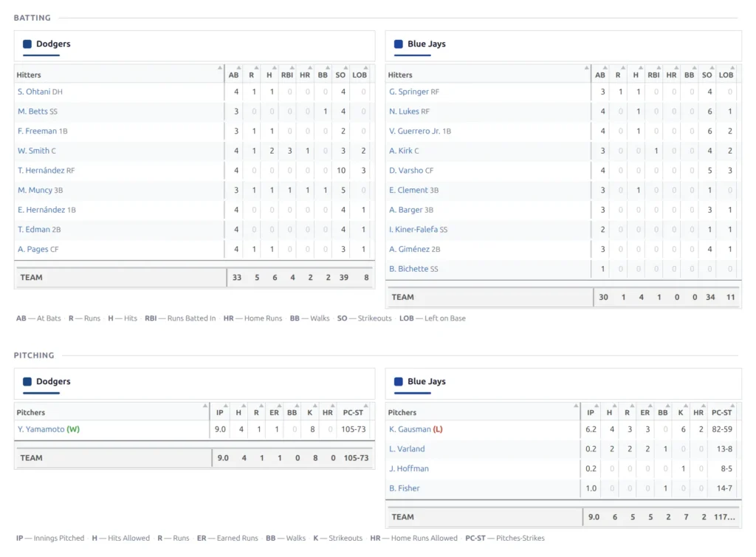Open A. Kirk player page
This screenshot has height=557, width=756.
point(401,151)
